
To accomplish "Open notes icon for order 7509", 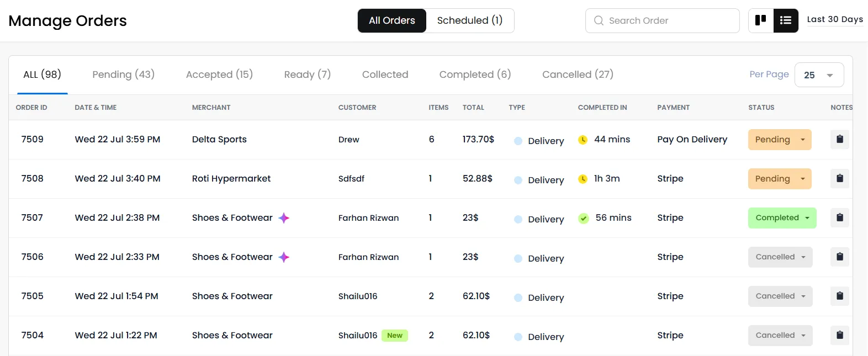I will coord(840,139).
